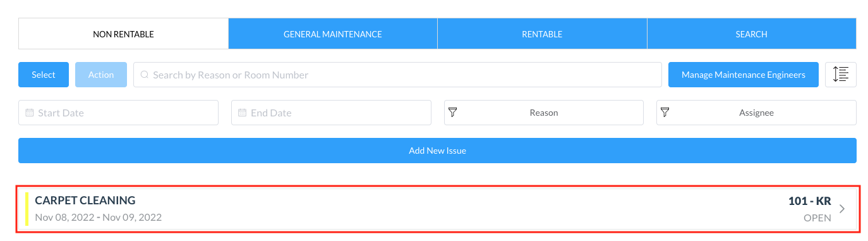
Task: Click the Action button
Action: pyautogui.click(x=101, y=75)
